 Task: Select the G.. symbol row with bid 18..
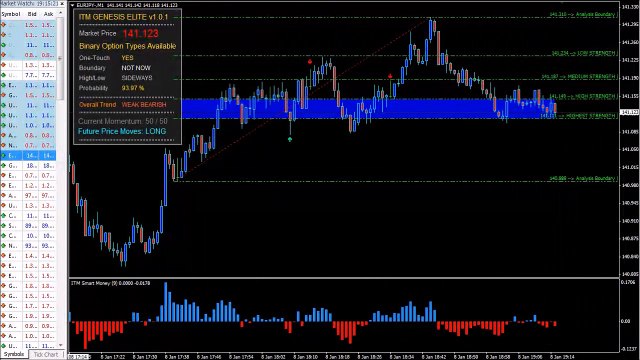(28, 166)
